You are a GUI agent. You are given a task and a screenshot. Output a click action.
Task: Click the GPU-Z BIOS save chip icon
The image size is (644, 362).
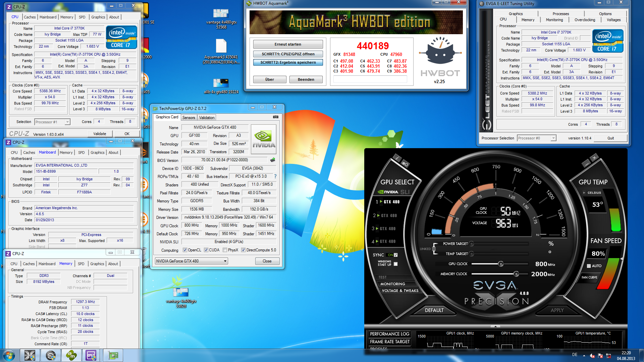273,160
